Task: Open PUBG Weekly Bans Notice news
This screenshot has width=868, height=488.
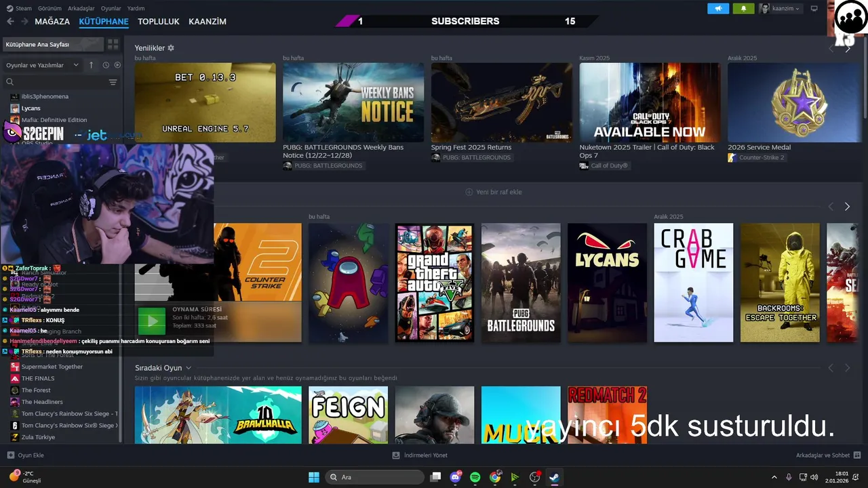Action: click(353, 102)
